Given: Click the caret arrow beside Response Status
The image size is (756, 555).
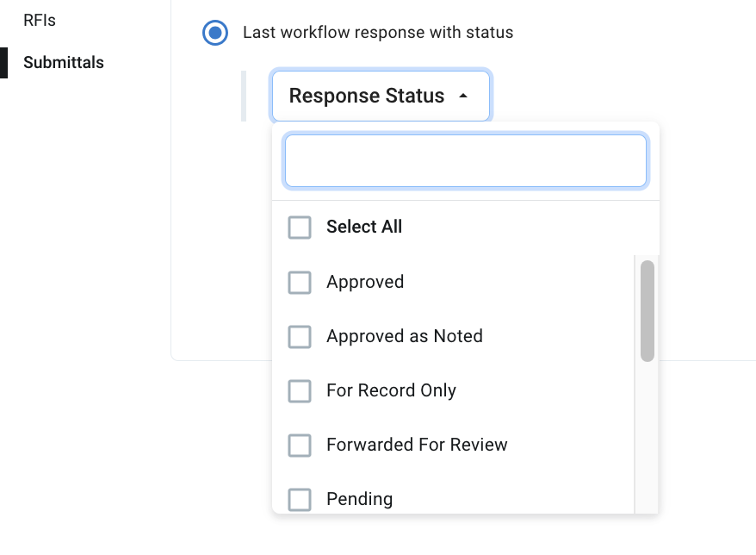Looking at the screenshot, I should (x=463, y=96).
